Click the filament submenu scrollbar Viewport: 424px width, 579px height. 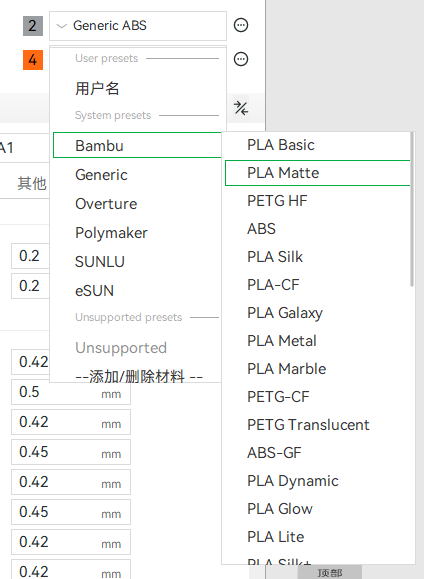[412, 209]
